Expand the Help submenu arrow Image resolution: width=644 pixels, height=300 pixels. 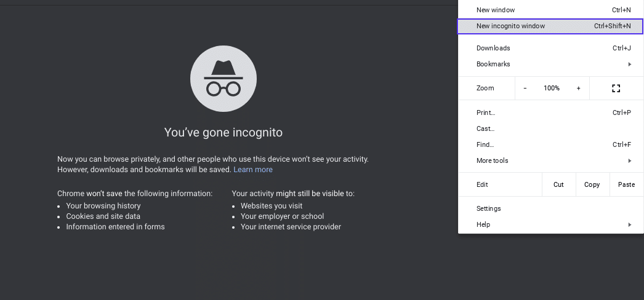[629, 224]
